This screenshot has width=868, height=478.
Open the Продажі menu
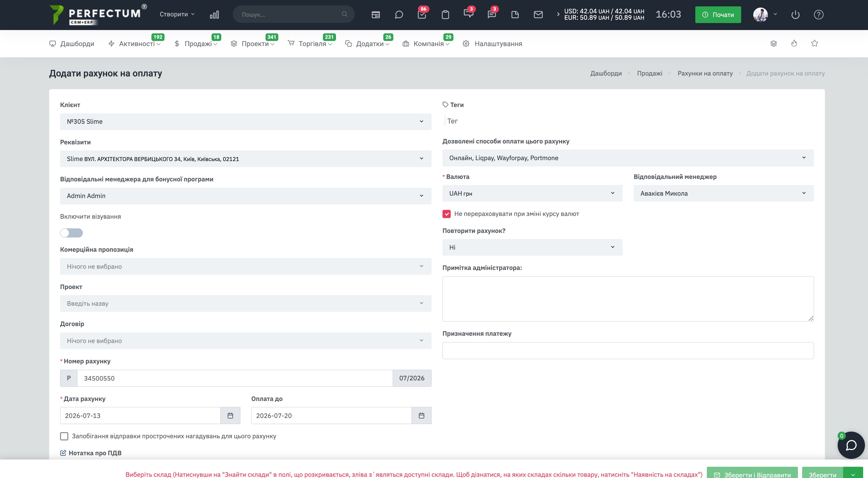click(x=196, y=44)
